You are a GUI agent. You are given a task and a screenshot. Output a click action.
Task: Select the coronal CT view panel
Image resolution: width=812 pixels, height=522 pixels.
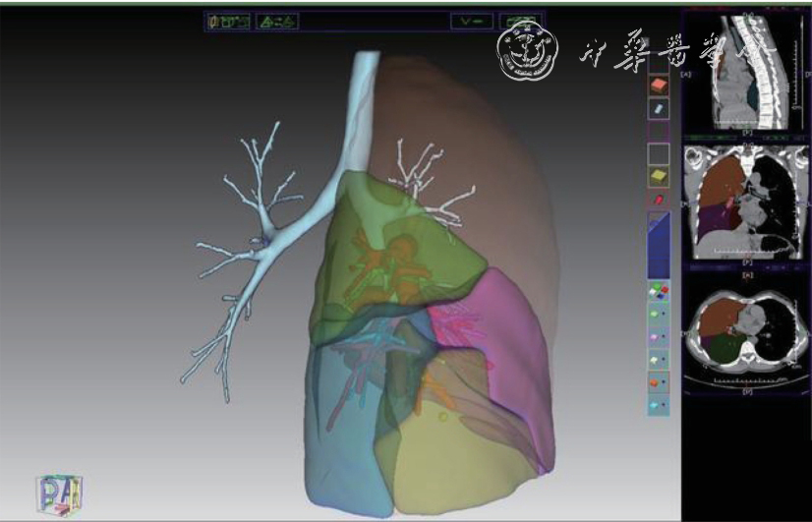(749, 204)
